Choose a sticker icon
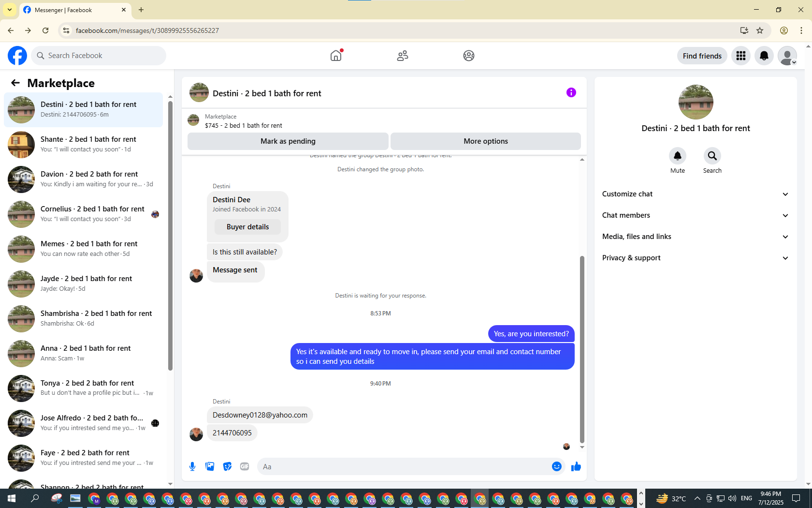Image resolution: width=812 pixels, height=508 pixels. tap(227, 466)
